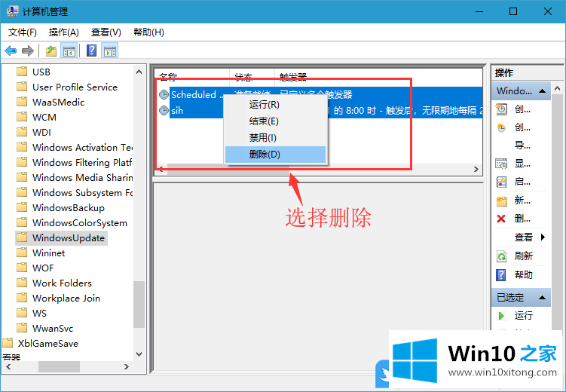Click the green refresh icon in Actions

(x=501, y=256)
